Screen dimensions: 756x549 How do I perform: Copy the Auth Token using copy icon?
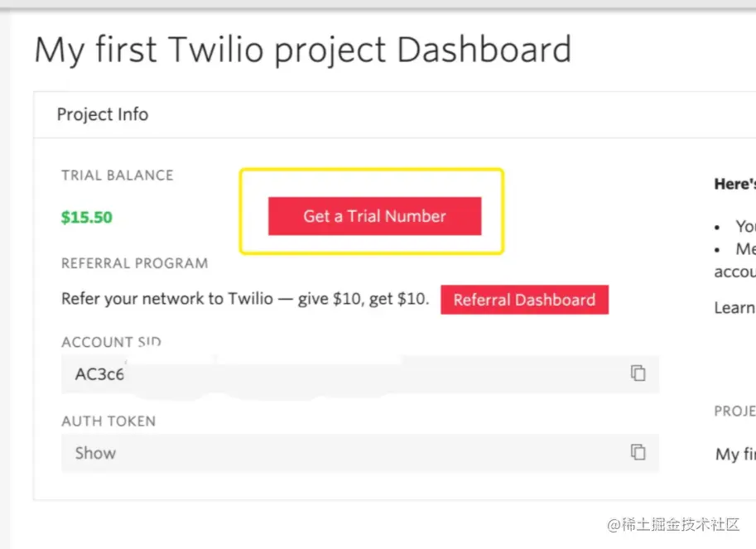tap(638, 452)
